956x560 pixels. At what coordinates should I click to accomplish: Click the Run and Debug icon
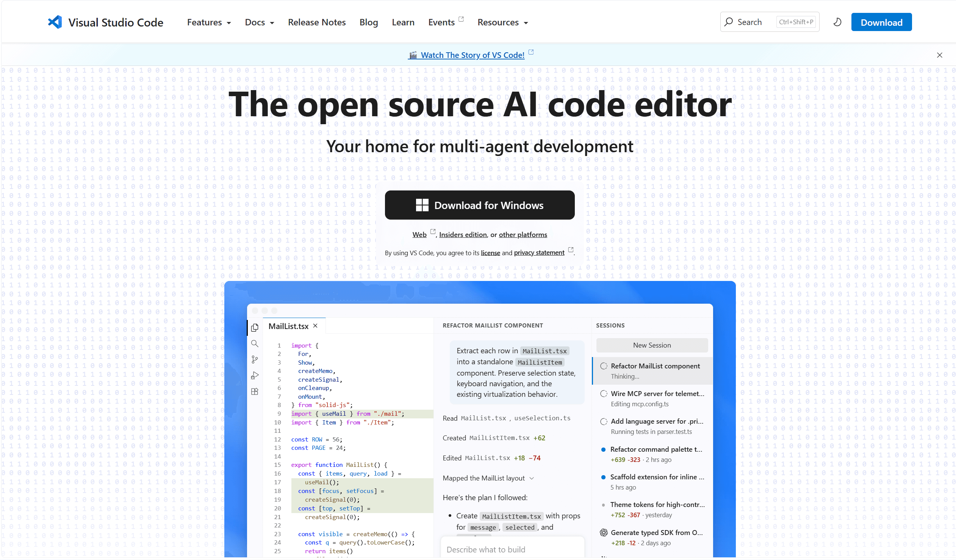pyautogui.click(x=255, y=375)
